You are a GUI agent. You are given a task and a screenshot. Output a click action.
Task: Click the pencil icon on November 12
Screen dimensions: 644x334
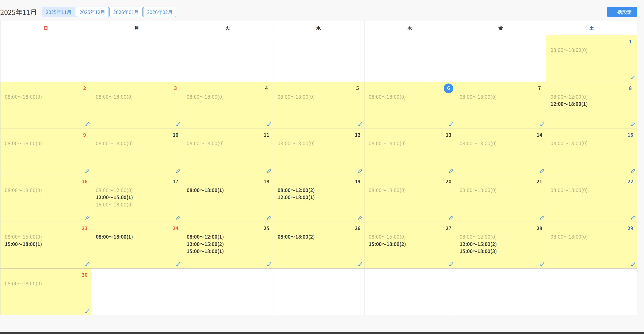(x=360, y=171)
